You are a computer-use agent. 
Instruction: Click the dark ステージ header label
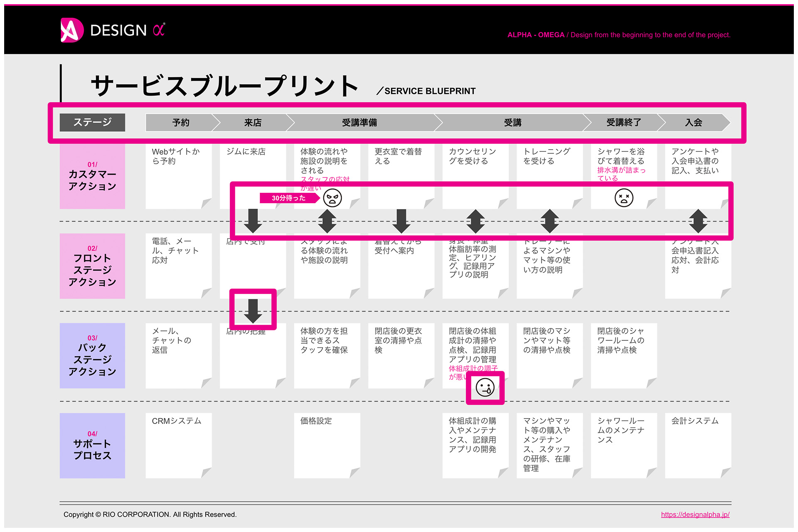click(92, 123)
